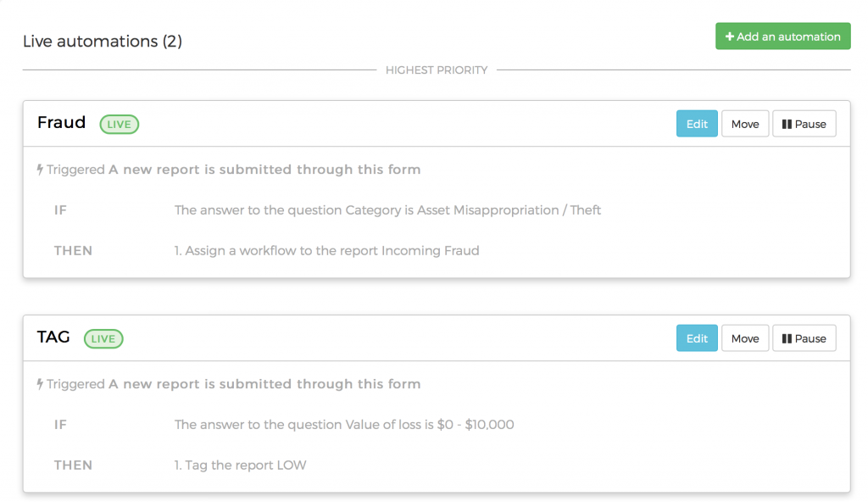Screen dimensions: 868x502
Task: Pause the TAG automation
Action: click(804, 337)
